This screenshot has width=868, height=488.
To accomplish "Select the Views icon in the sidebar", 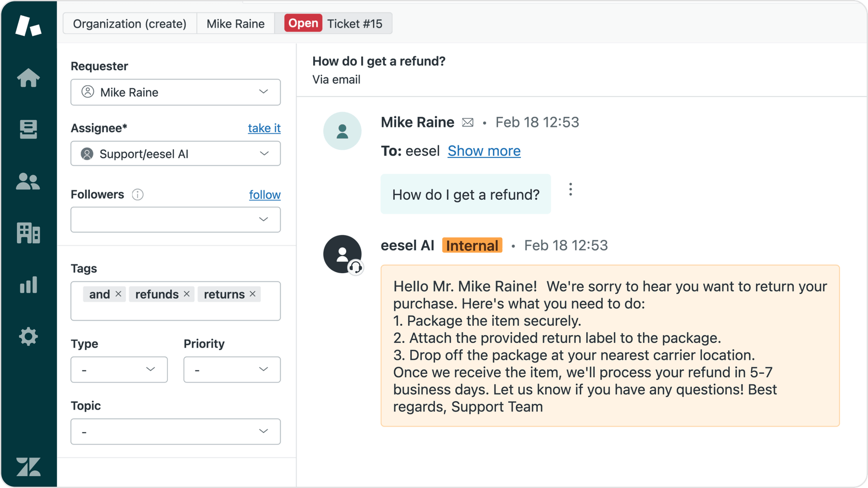I will pos(28,130).
